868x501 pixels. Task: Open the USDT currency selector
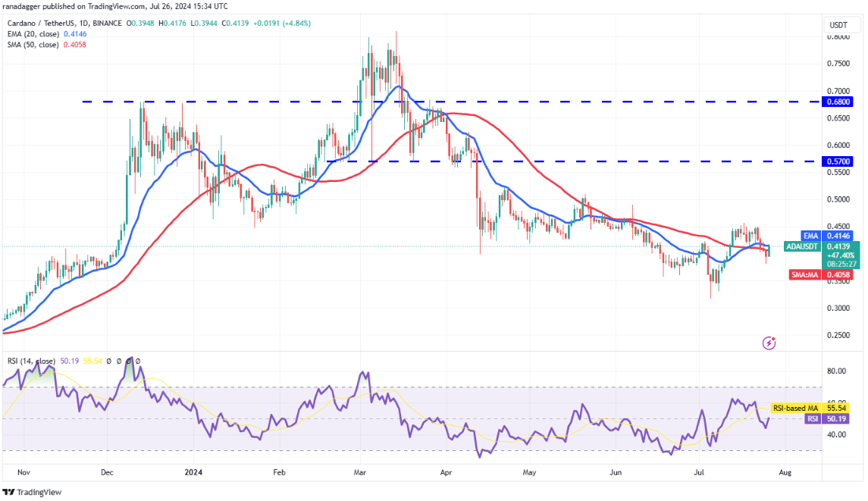click(838, 25)
